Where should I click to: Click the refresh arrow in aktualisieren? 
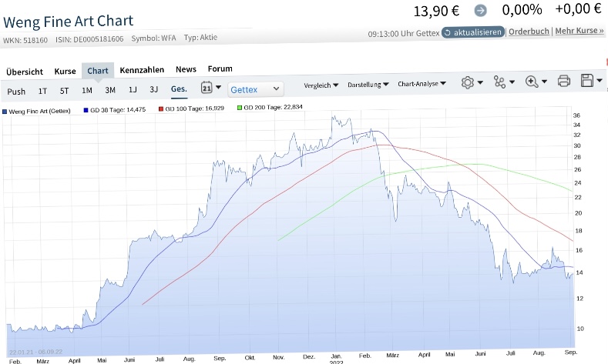448,32
